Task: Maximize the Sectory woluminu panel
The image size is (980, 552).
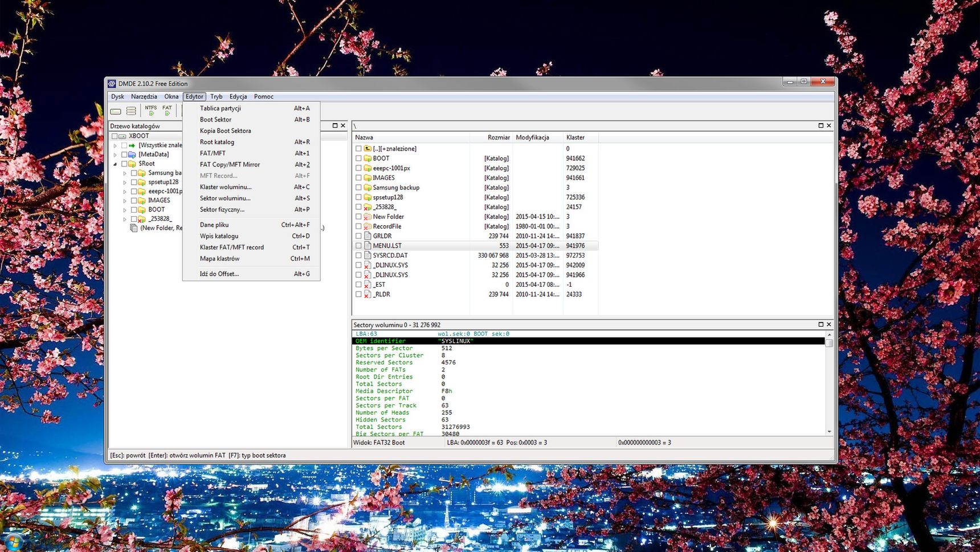Action: click(820, 324)
